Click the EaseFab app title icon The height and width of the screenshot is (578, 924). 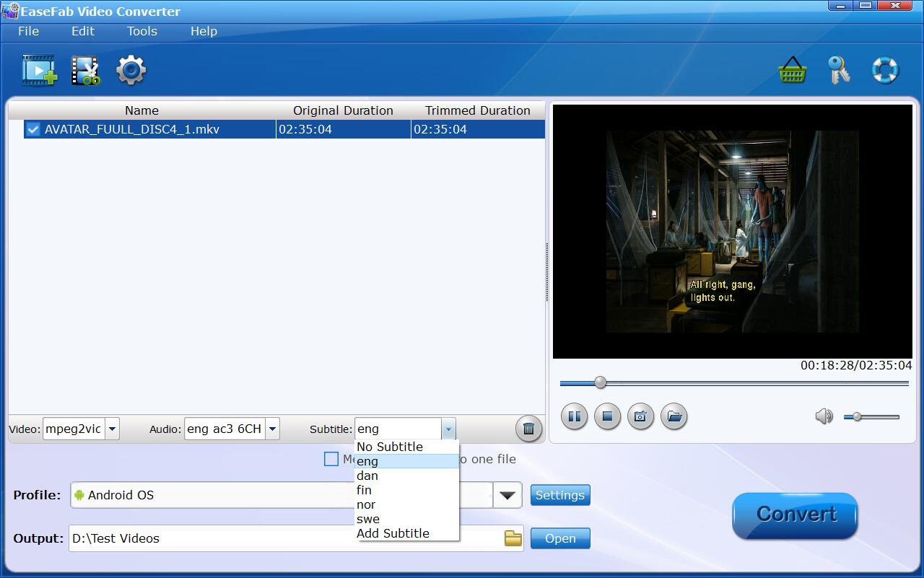pyautogui.click(x=9, y=11)
